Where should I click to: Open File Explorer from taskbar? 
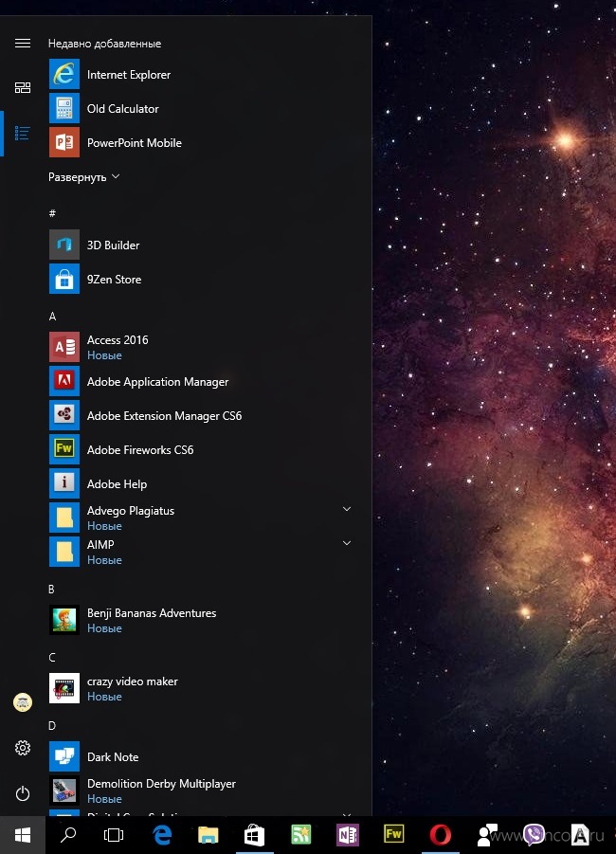pyautogui.click(x=208, y=834)
